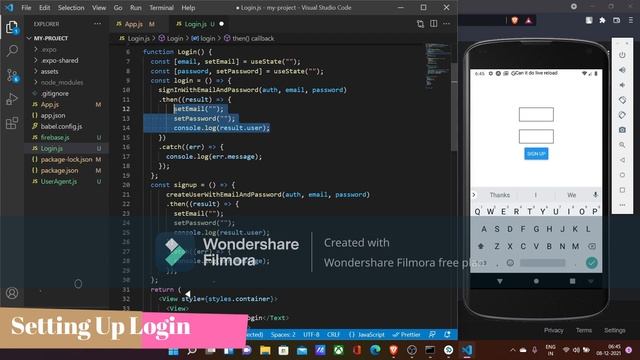Screen dimensions: 640x360
Task: Click the emulator volume down button
Action: click(x=622, y=85)
